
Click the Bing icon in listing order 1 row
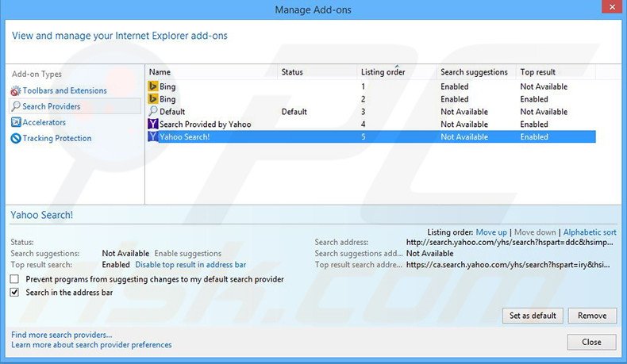point(153,86)
